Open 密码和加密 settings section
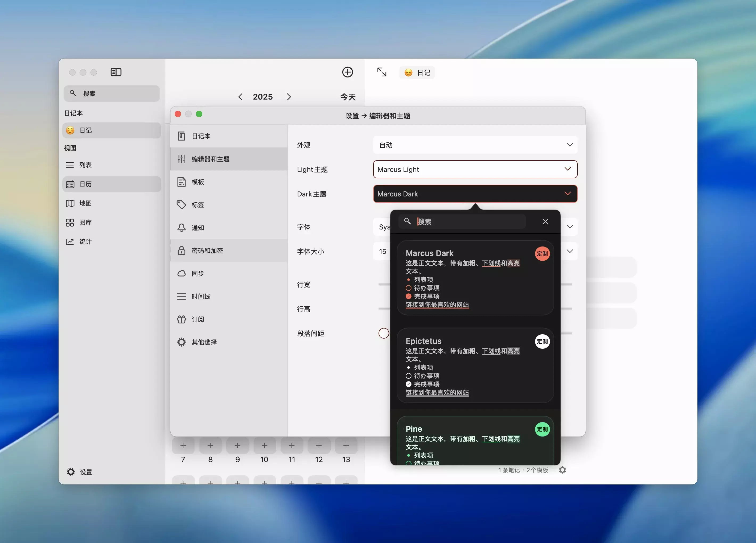Image resolution: width=756 pixels, height=543 pixels. coord(207,251)
